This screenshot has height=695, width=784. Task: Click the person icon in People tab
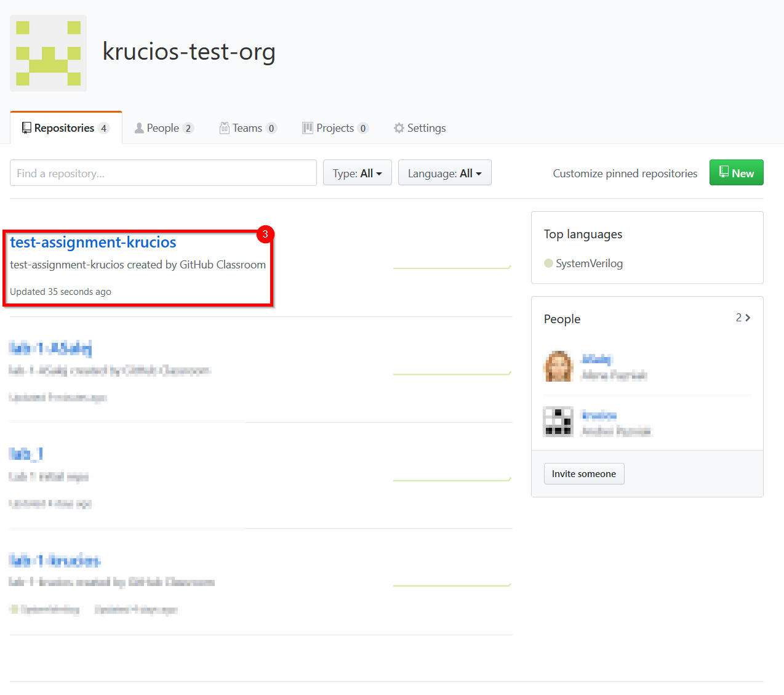pyautogui.click(x=139, y=128)
